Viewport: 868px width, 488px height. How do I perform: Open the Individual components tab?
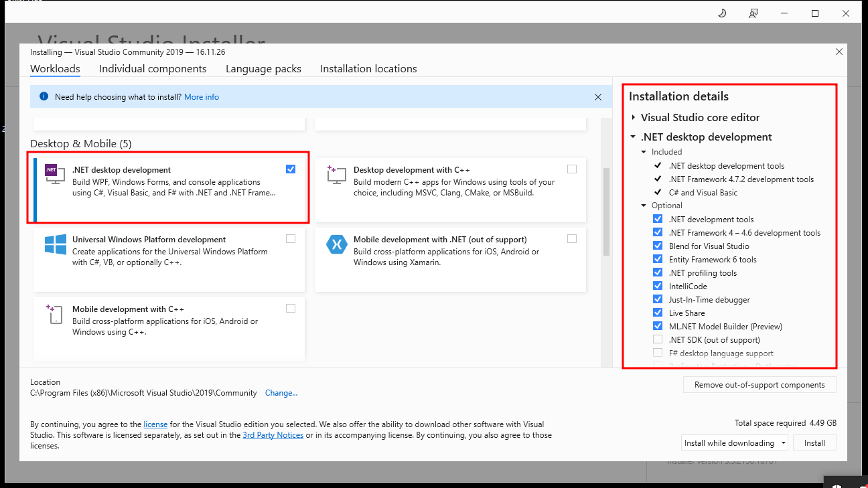click(153, 69)
